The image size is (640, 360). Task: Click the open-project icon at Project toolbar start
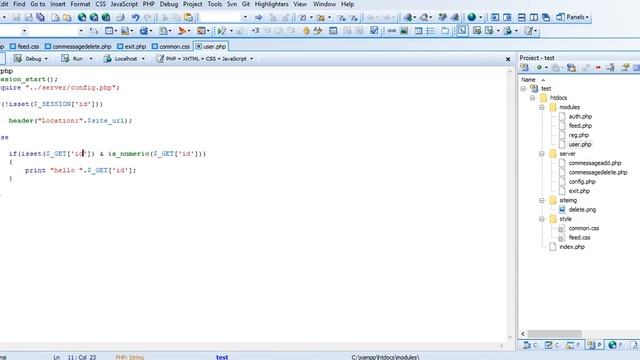point(524,68)
